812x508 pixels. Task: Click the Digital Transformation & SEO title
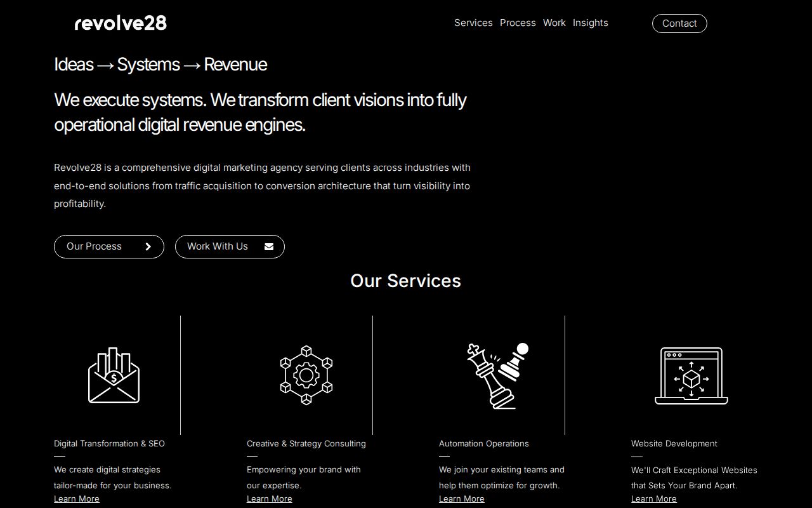pyautogui.click(x=109, y=444)
